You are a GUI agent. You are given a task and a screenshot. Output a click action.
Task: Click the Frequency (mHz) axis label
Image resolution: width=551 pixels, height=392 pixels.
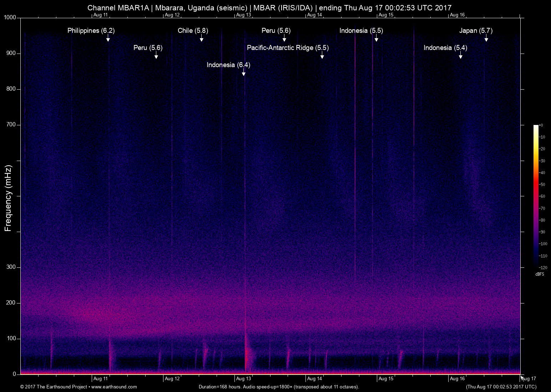click(x=8, y=196)
